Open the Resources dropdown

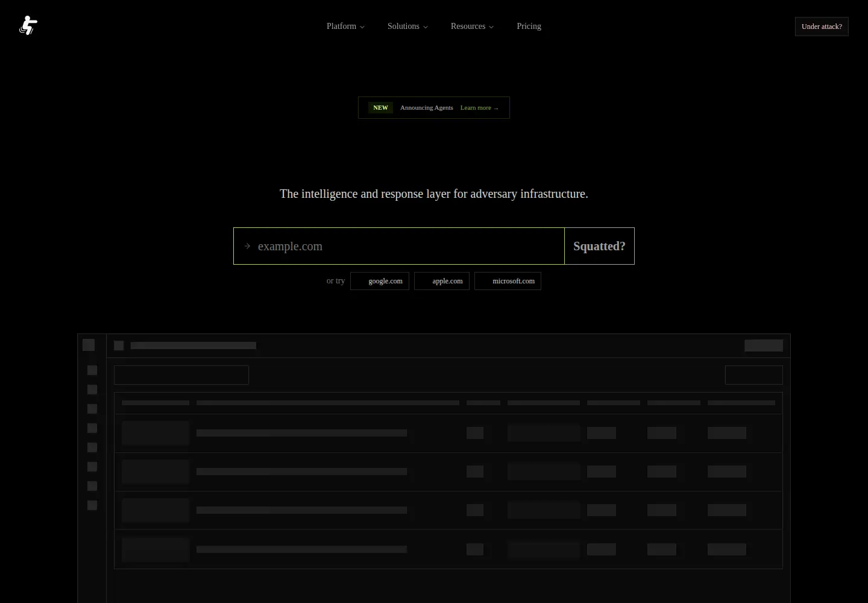(x=472, y=27)
